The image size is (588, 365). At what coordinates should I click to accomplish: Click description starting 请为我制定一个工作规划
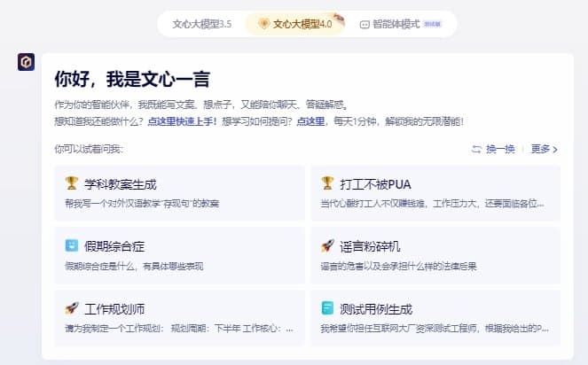(179, 329)
